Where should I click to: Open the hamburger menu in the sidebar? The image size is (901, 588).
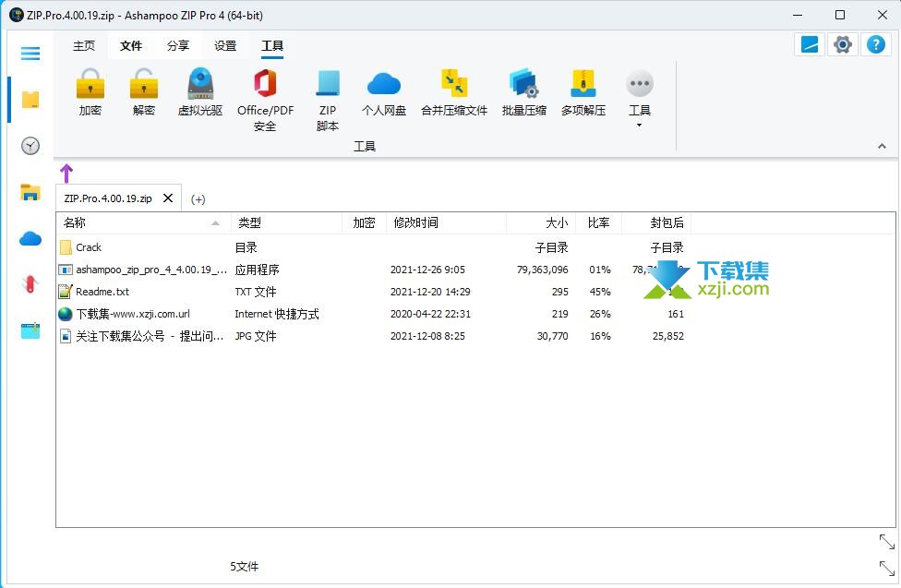tap(30, 54)
